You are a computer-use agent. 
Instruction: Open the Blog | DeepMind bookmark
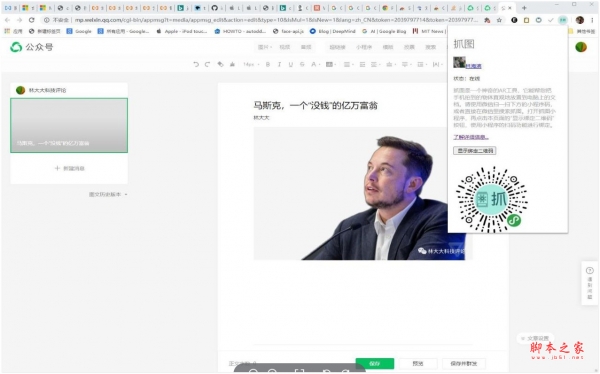(332, 31)
